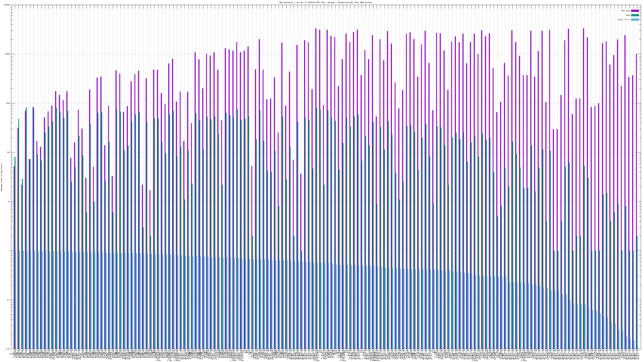
Task: Click the RBL Statistics chart title
Action: click(325, 2)
